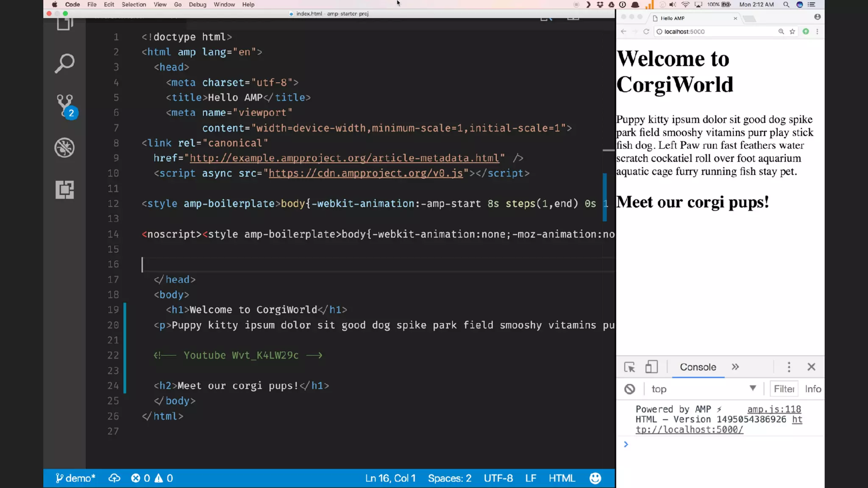
Task: Bookmark the page with star icon
Action: point(792,31)
